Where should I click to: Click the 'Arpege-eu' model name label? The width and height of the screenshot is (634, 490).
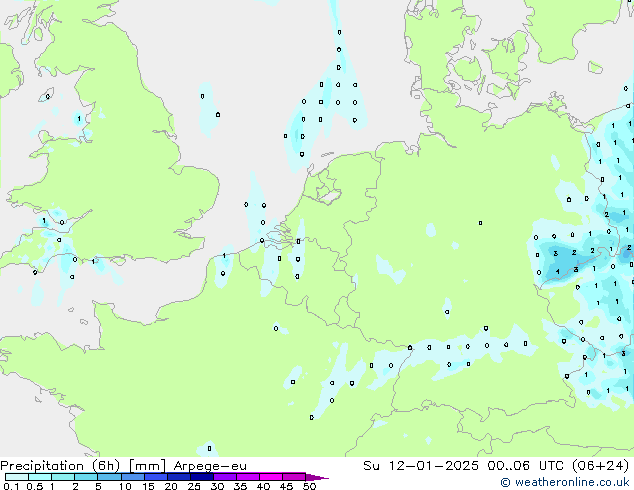(210, 466)
